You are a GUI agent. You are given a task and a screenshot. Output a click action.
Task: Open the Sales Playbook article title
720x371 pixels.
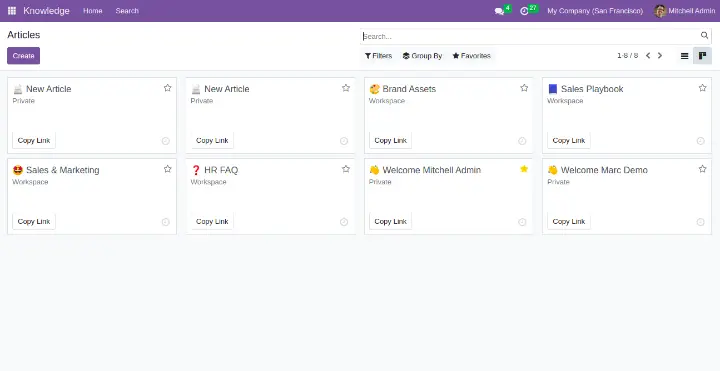(592, 89)
